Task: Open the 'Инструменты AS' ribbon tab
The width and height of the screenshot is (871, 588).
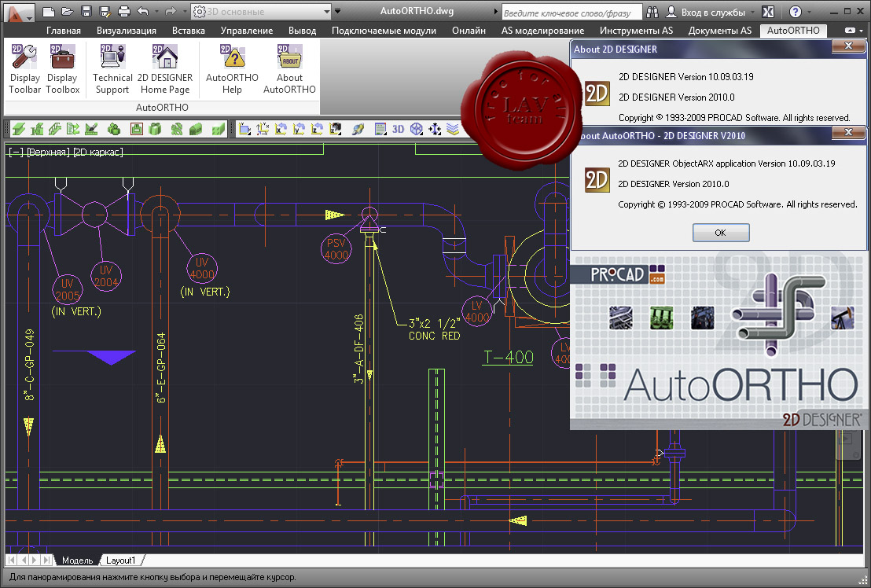Action: coord(636,31)
